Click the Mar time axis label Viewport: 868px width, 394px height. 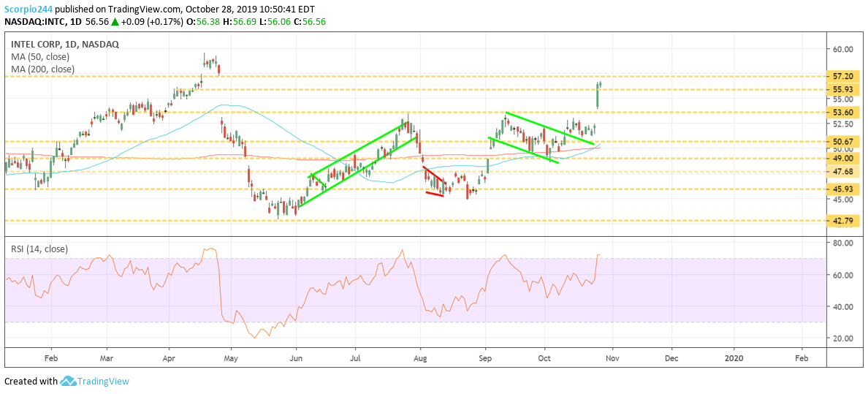pyautogui.click(x=108, y=357)
